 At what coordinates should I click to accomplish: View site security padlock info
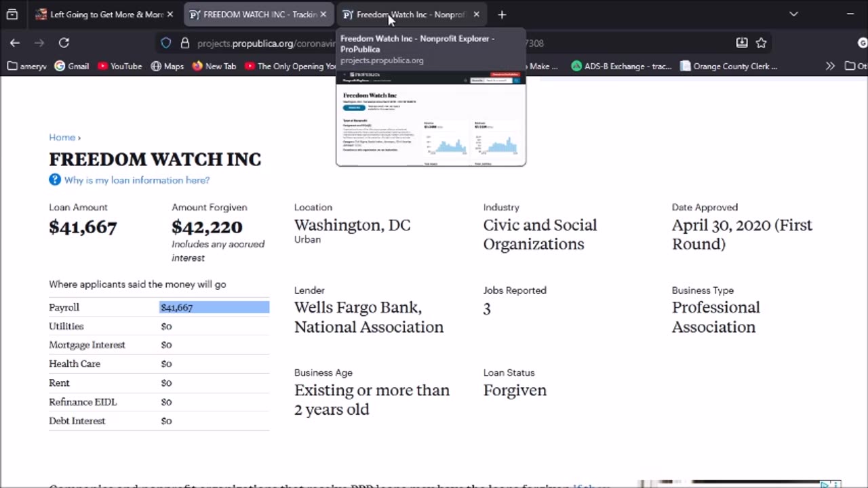coord(184,43)
